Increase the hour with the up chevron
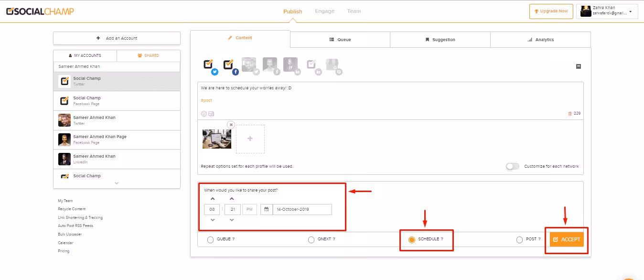The image size is (644, 280). coord(213,199)
